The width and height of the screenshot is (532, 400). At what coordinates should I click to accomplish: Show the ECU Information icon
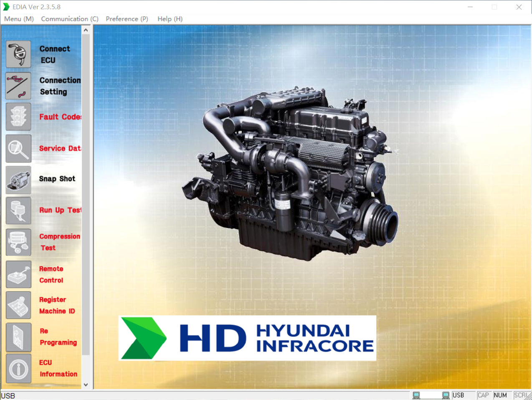[x=18, y=368]
